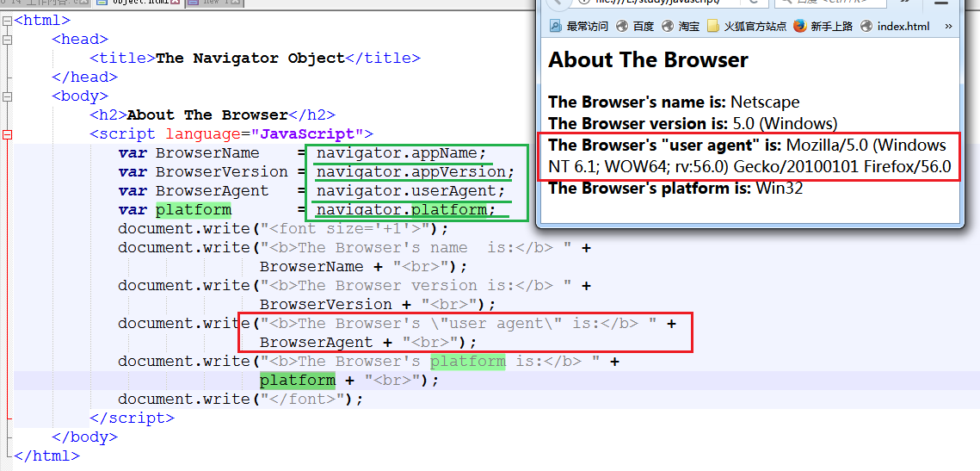This screenshot has height=471, width=980.
Task: Click the "user agent" output text in browser
Action: [749, 156]
